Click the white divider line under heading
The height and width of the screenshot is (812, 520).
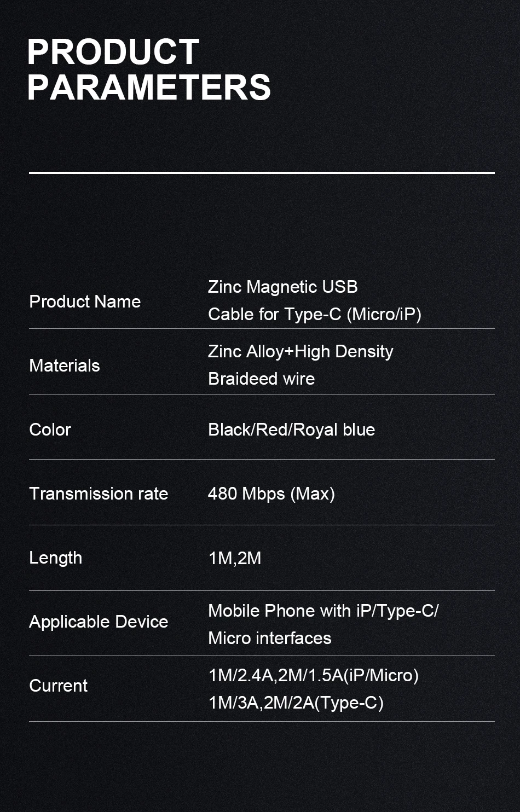262,173
